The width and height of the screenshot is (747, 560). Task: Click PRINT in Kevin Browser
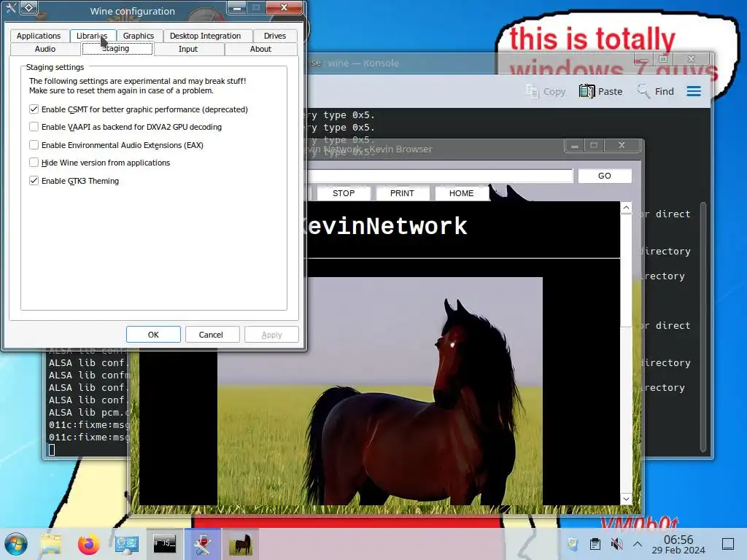[402, 192]
